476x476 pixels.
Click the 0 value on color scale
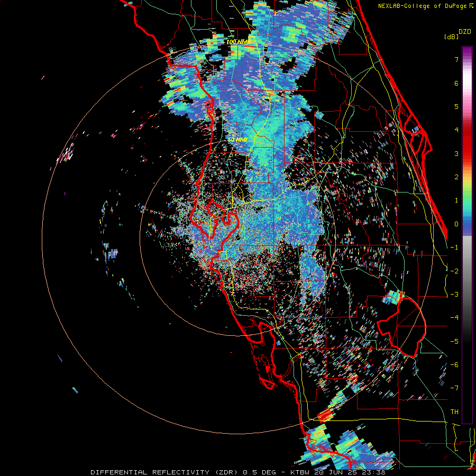(456, 224)
